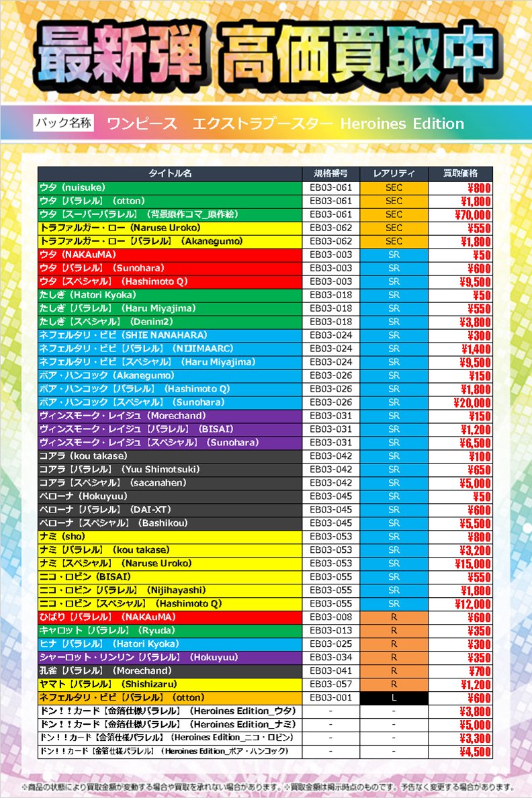Click the black L rarity cell

pyautogui.click(x=394, y=698)
